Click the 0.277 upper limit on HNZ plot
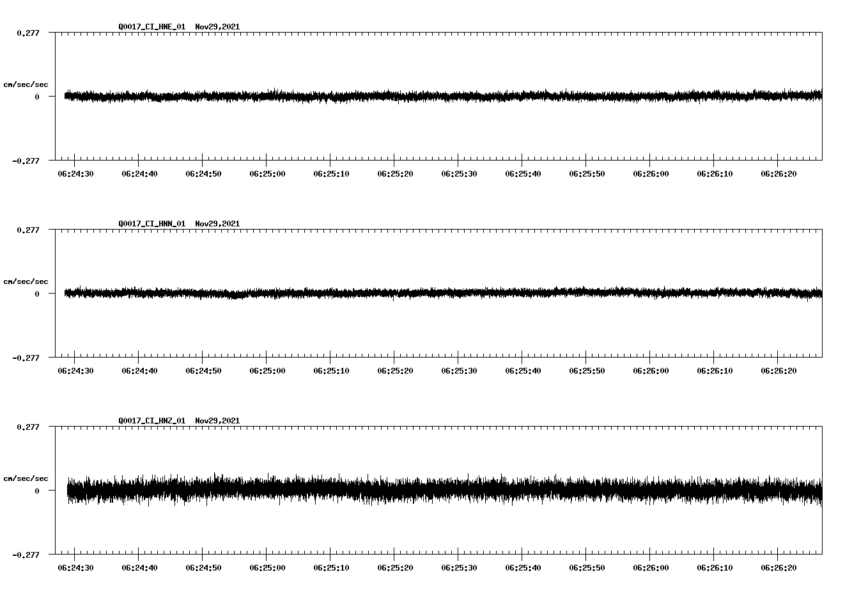 pos(27,427)
